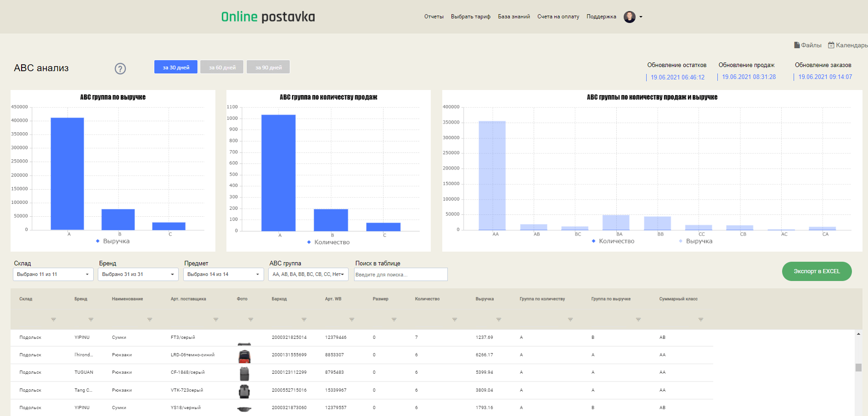This screenshot has width=868, height=416.
Task: Click Экспорт в EXCEL button
Action: click(x=817, y=271)
